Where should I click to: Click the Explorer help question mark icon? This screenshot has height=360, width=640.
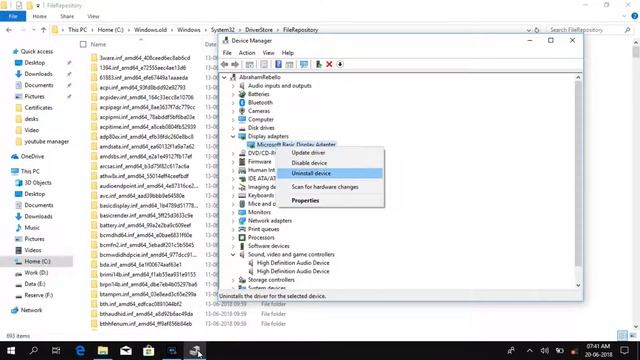pyautogui.click(x=634, y=16)
